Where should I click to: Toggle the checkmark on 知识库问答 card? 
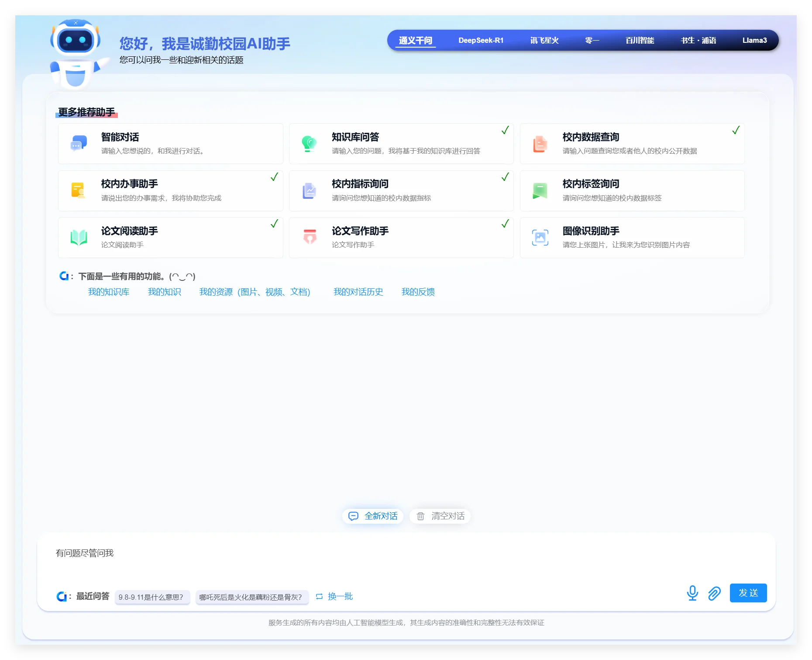pos(505,130)
